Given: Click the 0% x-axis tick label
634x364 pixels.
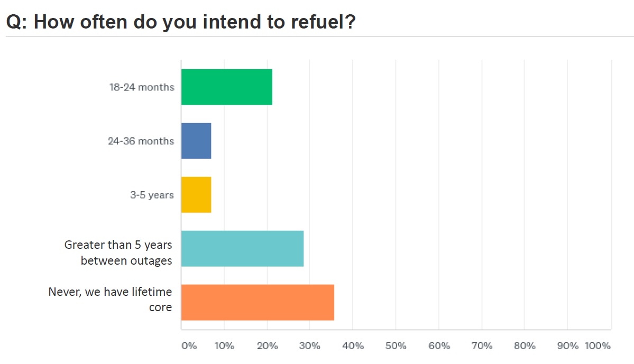Looking at the screenshot, I should tap(189, 346).
